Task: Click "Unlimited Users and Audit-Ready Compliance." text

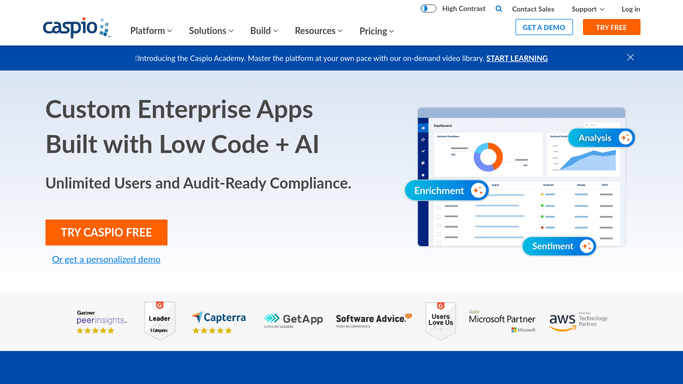Action: [x=198, y=183]
